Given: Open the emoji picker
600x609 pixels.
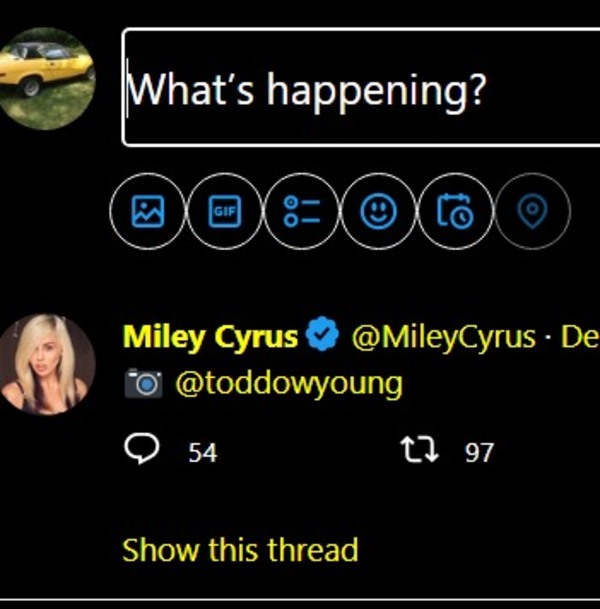Looking at the screenshot, I should click(x=379, y=210).
